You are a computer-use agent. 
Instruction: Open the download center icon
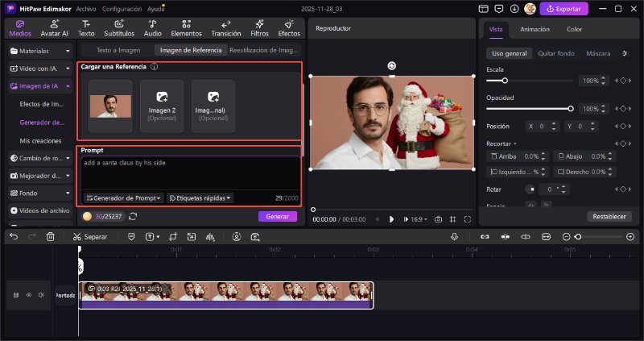pyautogui.click(x=514, y=9)
